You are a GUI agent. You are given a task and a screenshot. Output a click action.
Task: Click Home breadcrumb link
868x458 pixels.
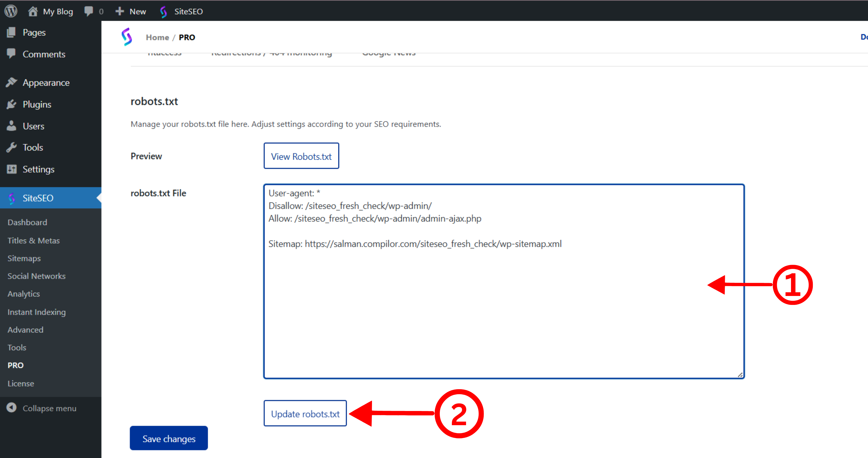coord(157,37)
